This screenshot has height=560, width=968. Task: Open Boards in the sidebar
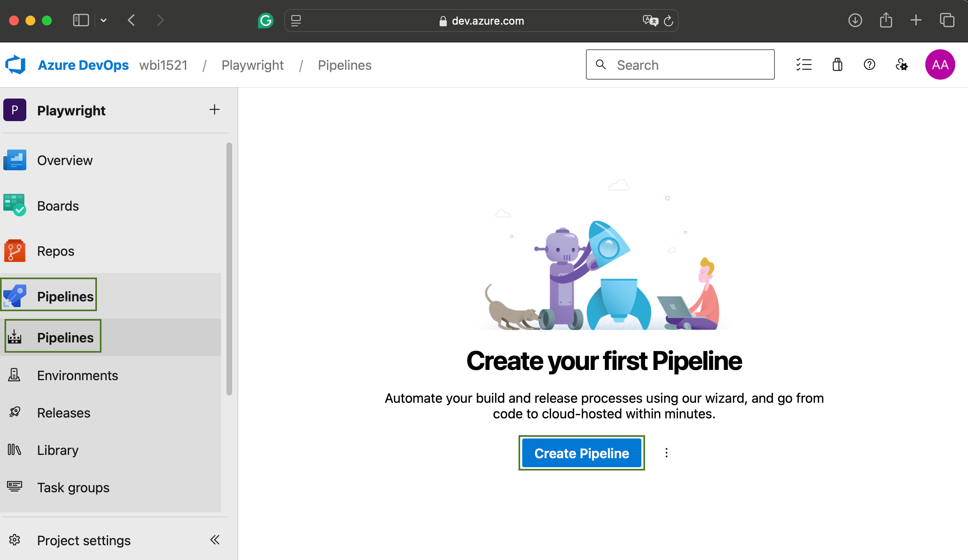[111, 206]
